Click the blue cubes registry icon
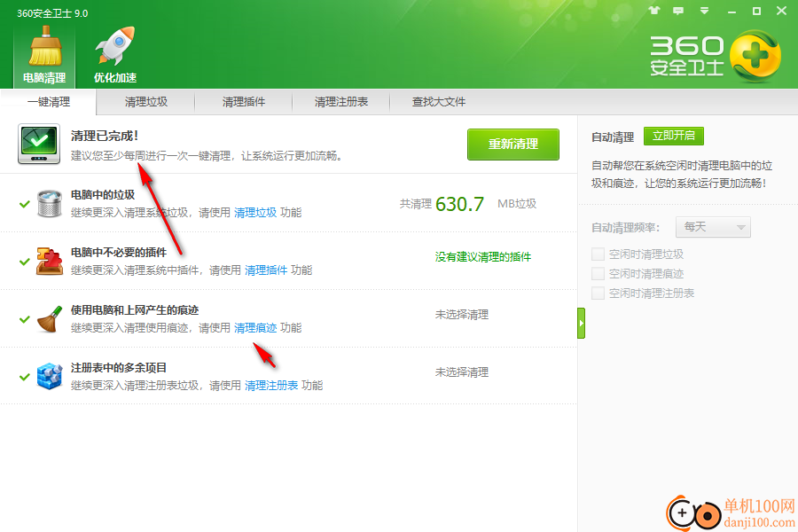Viewport: 798px width, 532px height. [x=50, y=376]
